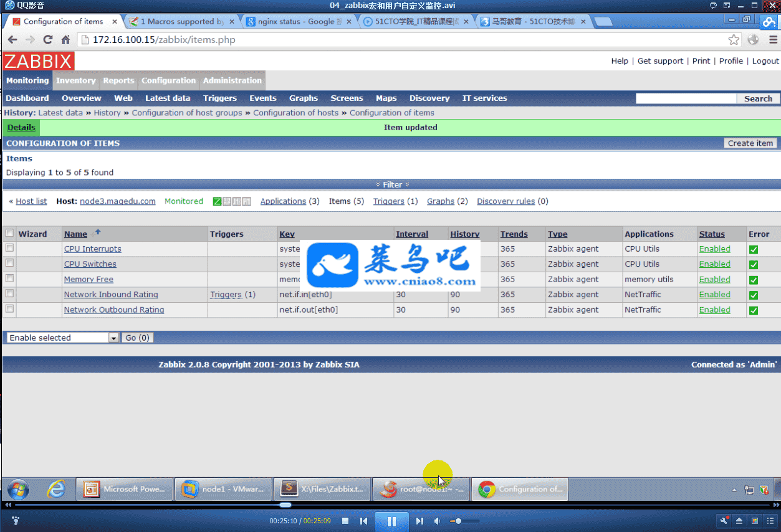The height and width of the screenshot is (532, 781).
Task: Click the Create item button
Action: 750,143
